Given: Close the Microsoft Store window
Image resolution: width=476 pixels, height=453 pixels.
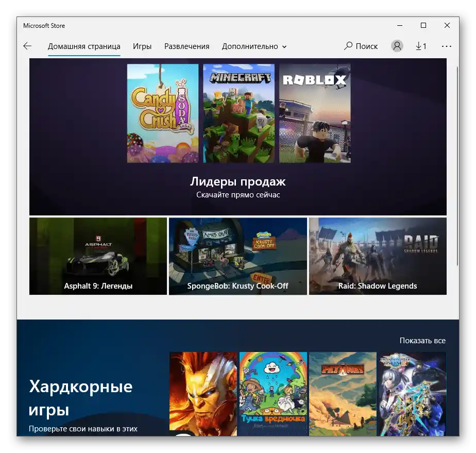Looking at the screenshot, I should click(447, 25).
